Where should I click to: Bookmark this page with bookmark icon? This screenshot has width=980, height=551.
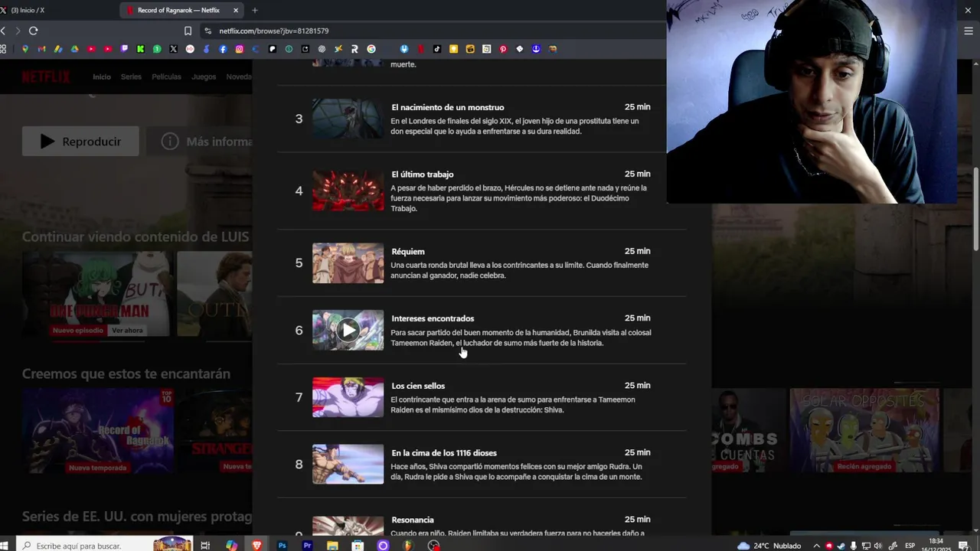(x=188, y=31)
